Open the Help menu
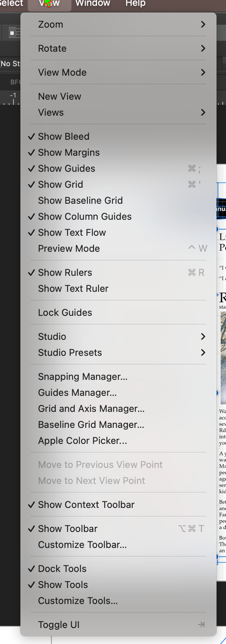Screen dimensions: 226x644 [x=136, y=4]
